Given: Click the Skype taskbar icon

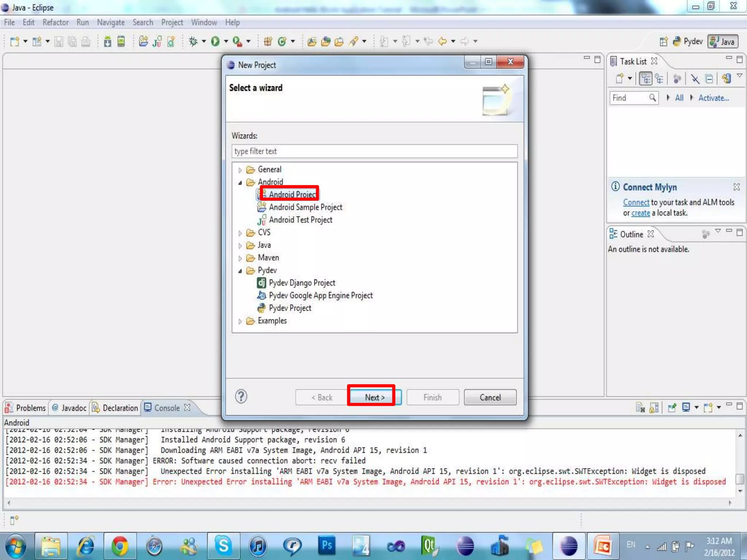Looking at the screenshot, I should coord(223,546).
